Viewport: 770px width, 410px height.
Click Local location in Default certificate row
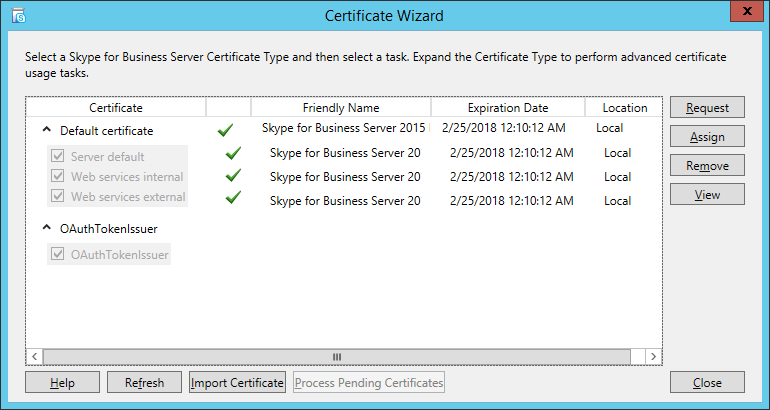pyautogui.click(x=609, y=128)
